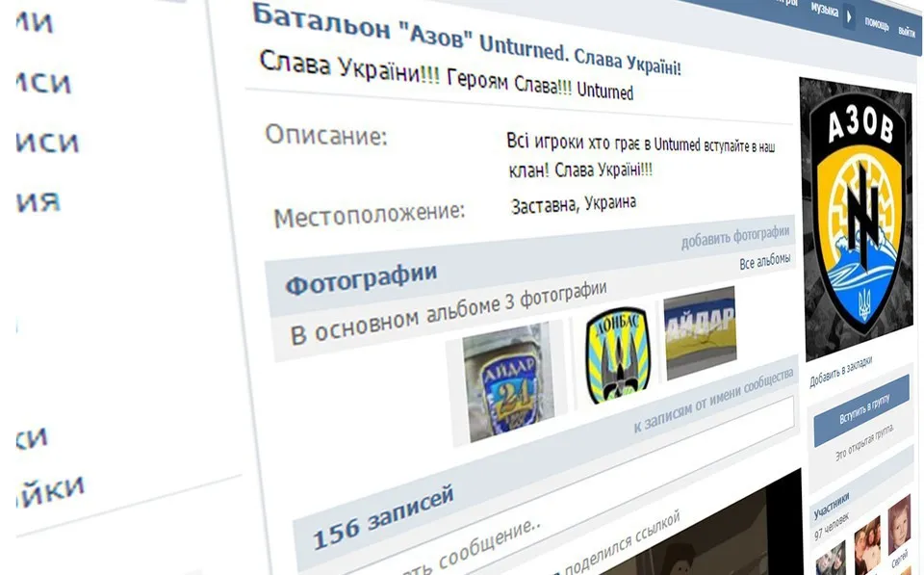
Task: Click the Это открытая группа text
Action: [865, 442]
